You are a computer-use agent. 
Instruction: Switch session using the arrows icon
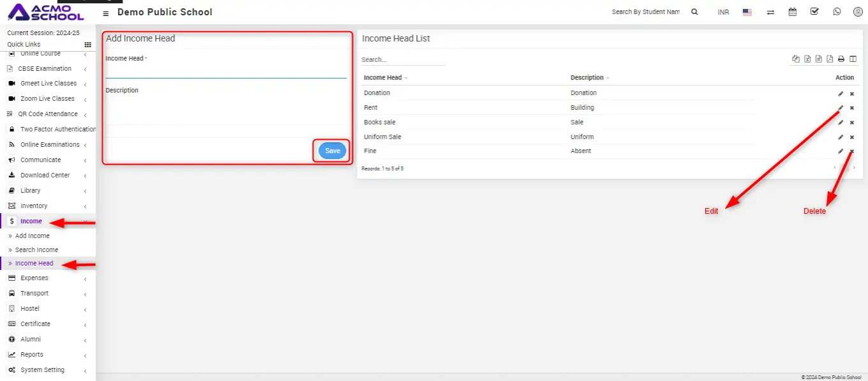(770, 12)
